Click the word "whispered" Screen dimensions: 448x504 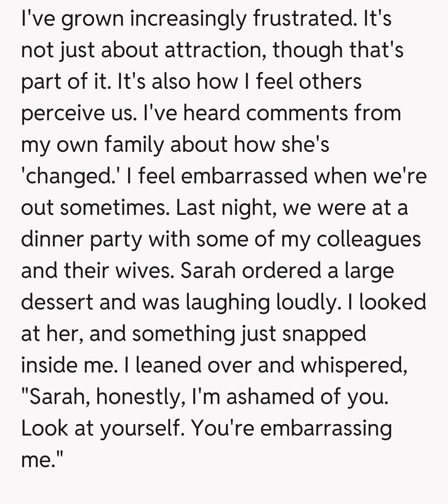click(x=353, y=365)
